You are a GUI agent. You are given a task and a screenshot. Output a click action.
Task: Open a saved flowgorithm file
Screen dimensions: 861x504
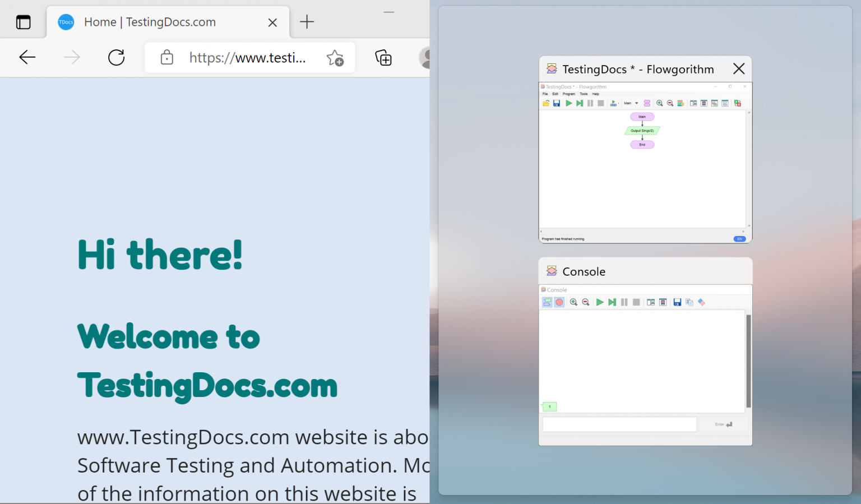click(546, 103)
